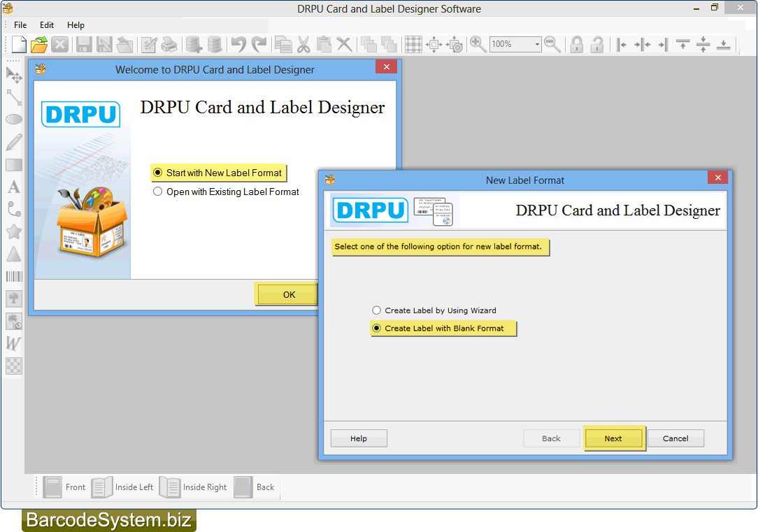758x532 pixels.
Task: Select the Text 'A' tool
Action: coord(13,187)
